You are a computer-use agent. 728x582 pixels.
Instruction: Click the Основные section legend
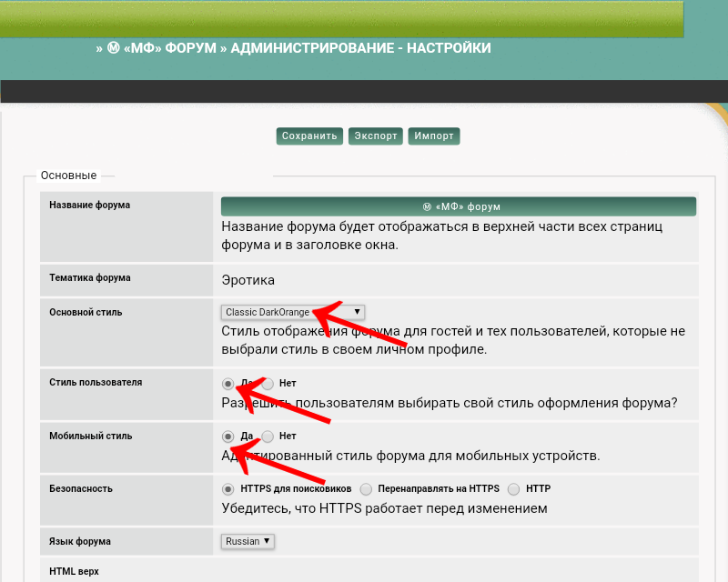tap(69, 176)
